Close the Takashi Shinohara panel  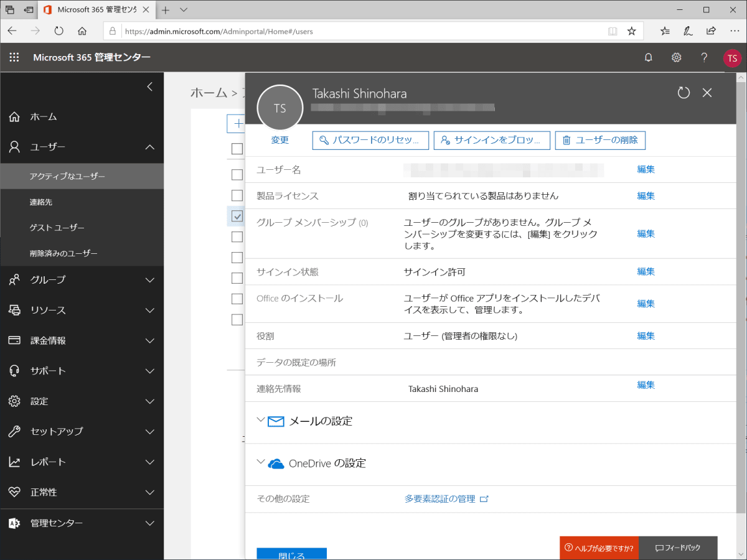(707, 93)
